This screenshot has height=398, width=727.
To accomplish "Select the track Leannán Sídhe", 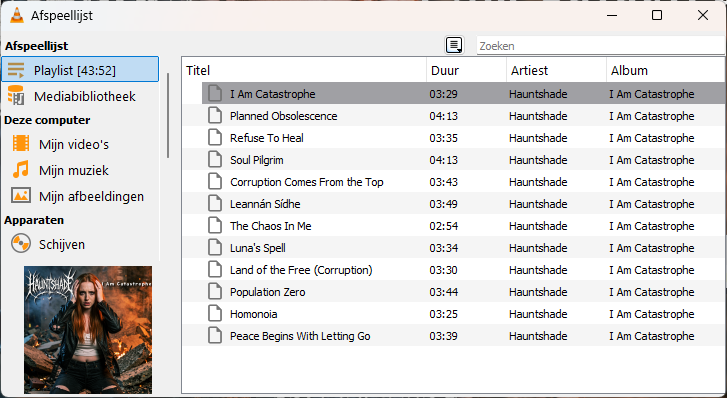I will [453, 204].
